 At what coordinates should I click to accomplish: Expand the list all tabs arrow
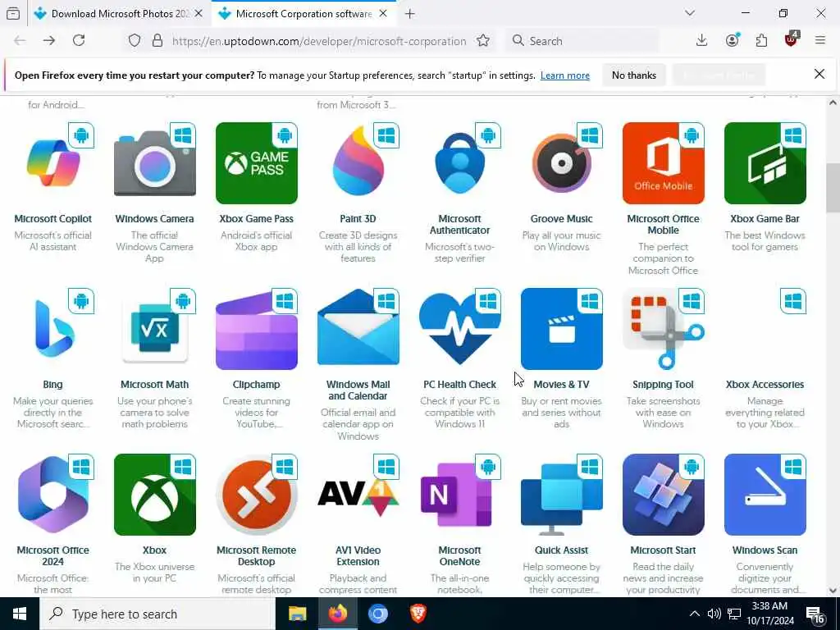[x=690, y=13]
